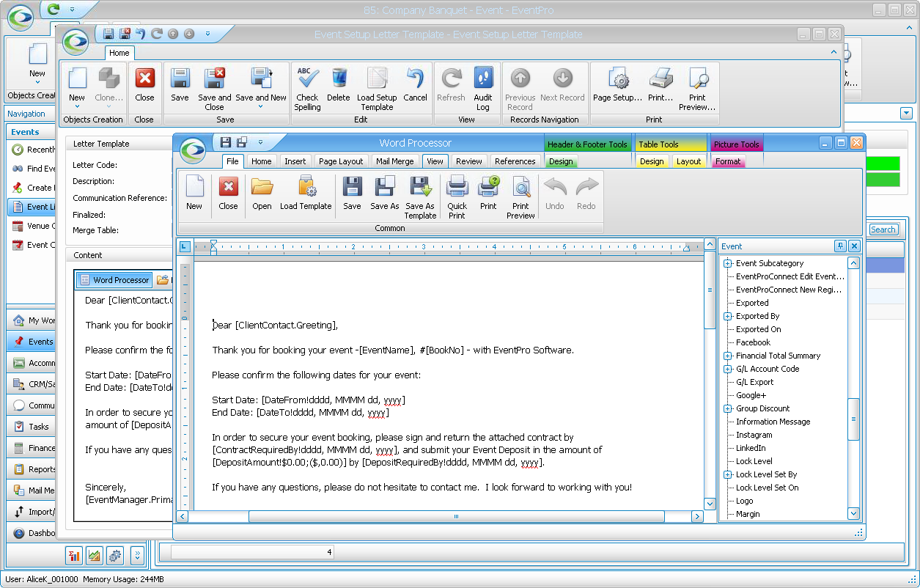Click the save icon in Word Processor title bar

click(x=226, y=142)
